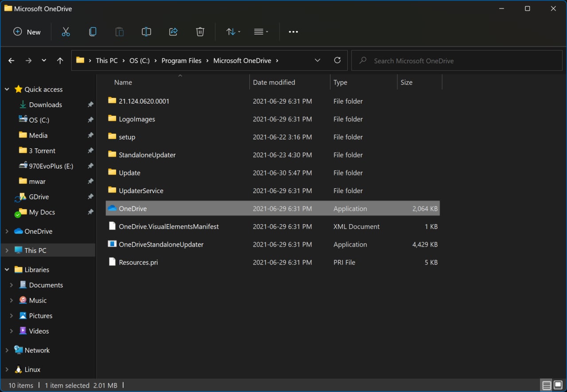
Task: Open GDrive in the sidebar
Action: [39, 197]
